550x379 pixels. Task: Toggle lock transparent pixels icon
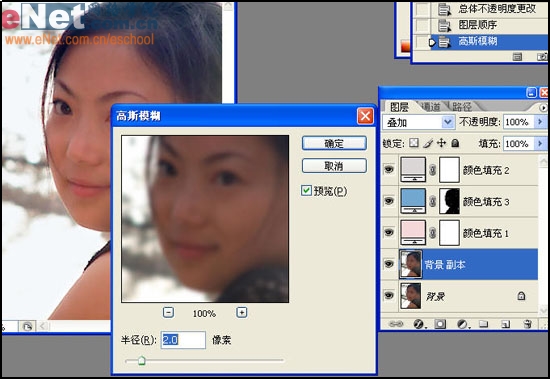[414, 143]
